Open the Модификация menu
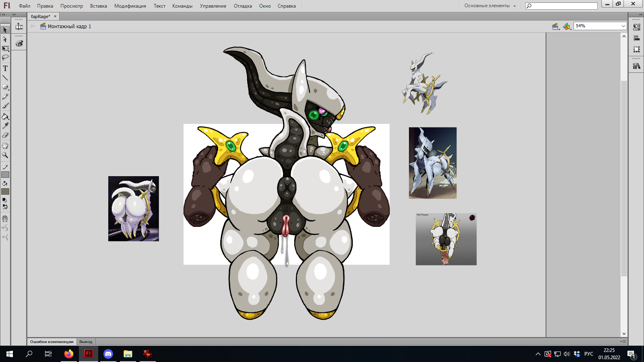Viewport: 644px width, 362px height. [130, 6]
